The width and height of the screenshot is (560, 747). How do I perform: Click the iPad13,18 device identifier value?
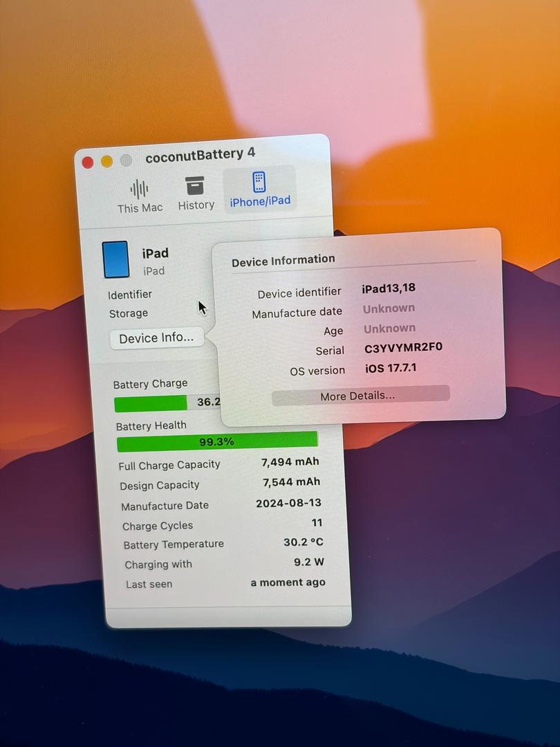pyautogui.click(x=389, y=288)
